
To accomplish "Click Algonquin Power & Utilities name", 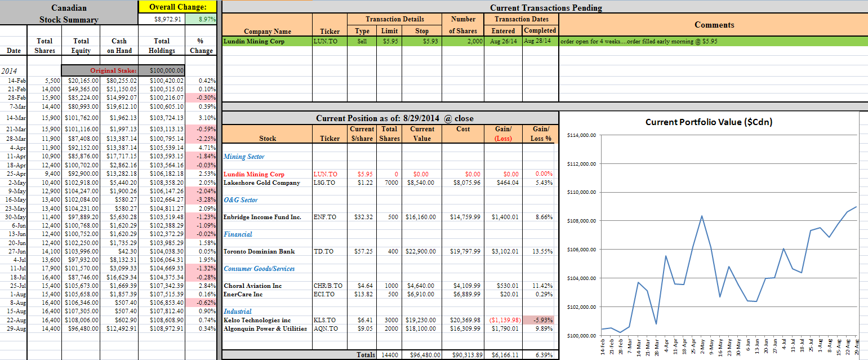I will click(x=265, y=328).
